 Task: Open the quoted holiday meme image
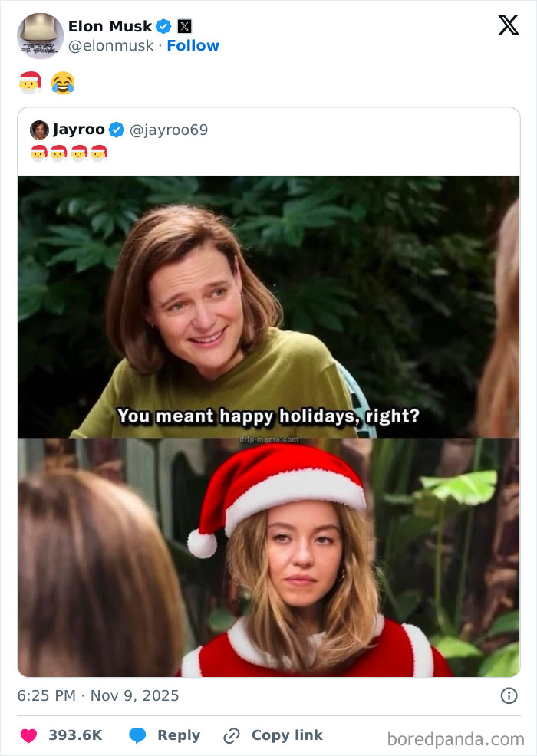pos(268,426)
